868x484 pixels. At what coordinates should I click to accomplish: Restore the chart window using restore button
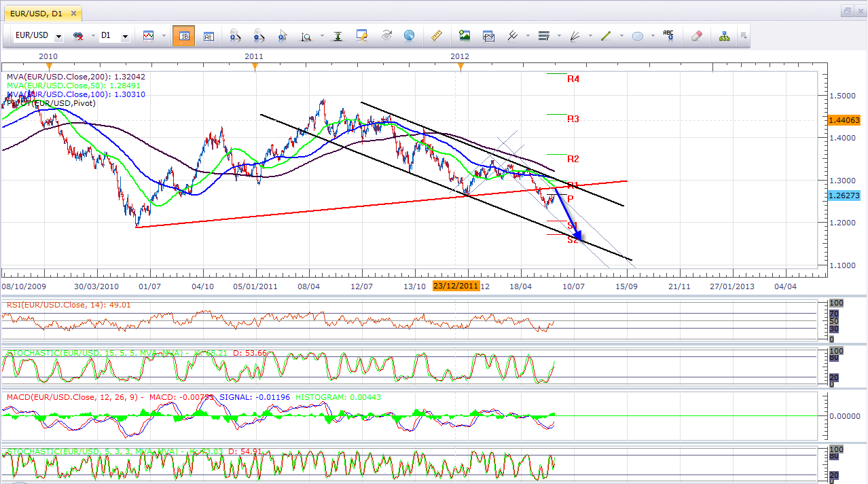point(847,12)
